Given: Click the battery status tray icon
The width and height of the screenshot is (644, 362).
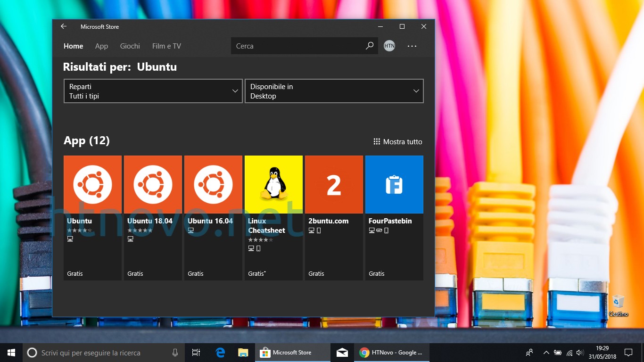Looking at the screenshot, I should [x=558, y=353].
